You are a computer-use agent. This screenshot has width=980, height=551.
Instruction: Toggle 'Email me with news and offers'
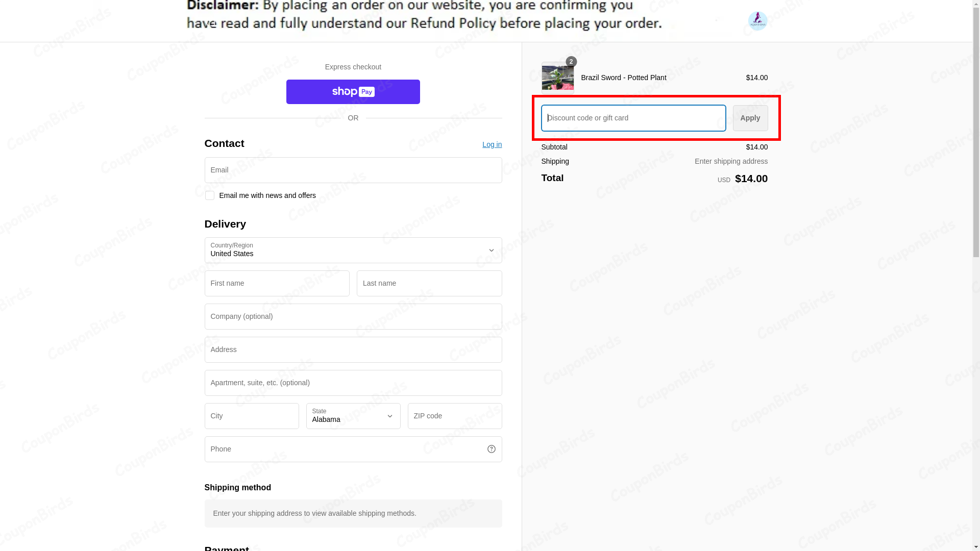[210, 195]
